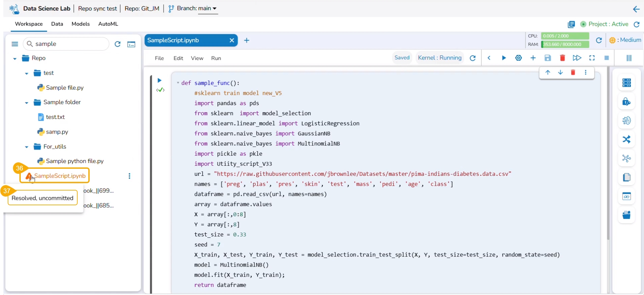This screenshot has height=295, width=644.
Task: Move the cell up with the up arrow
Action: pyautogui.click(x=548, y=72)
